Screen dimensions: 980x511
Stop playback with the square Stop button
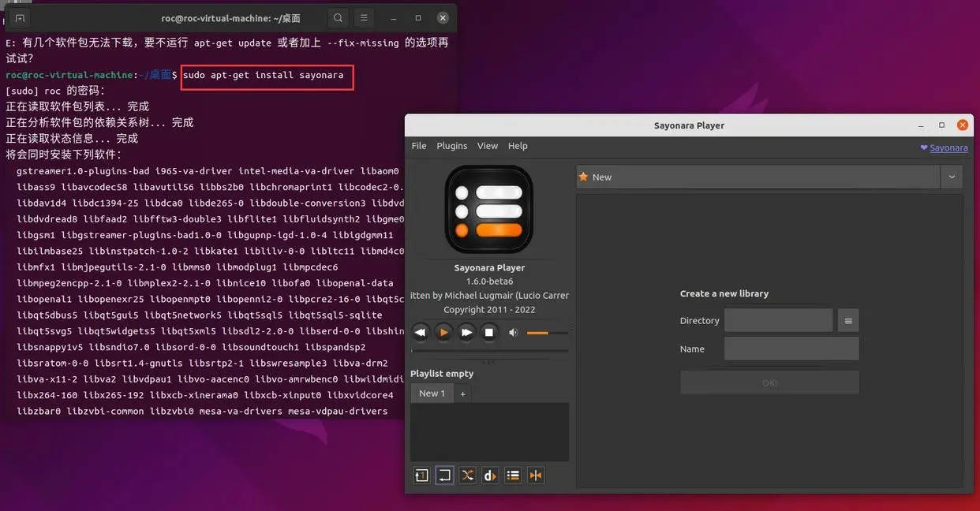(x=489, y=333)
